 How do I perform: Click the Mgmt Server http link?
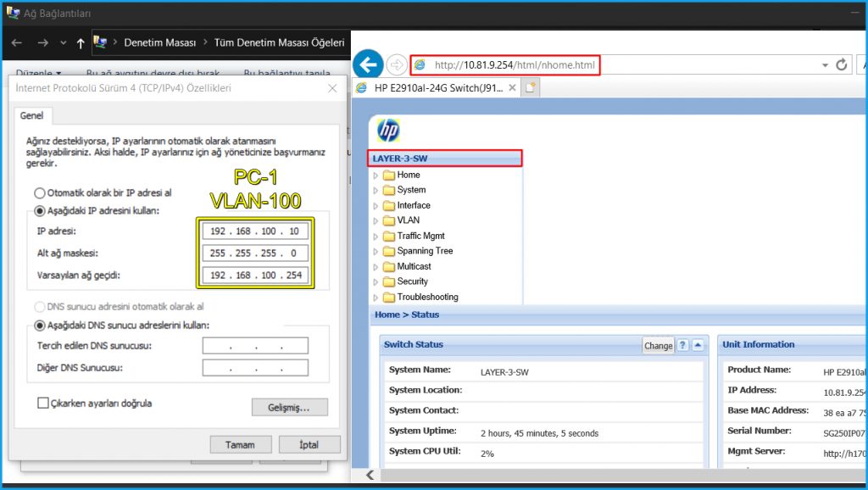[x=845, y=454]
